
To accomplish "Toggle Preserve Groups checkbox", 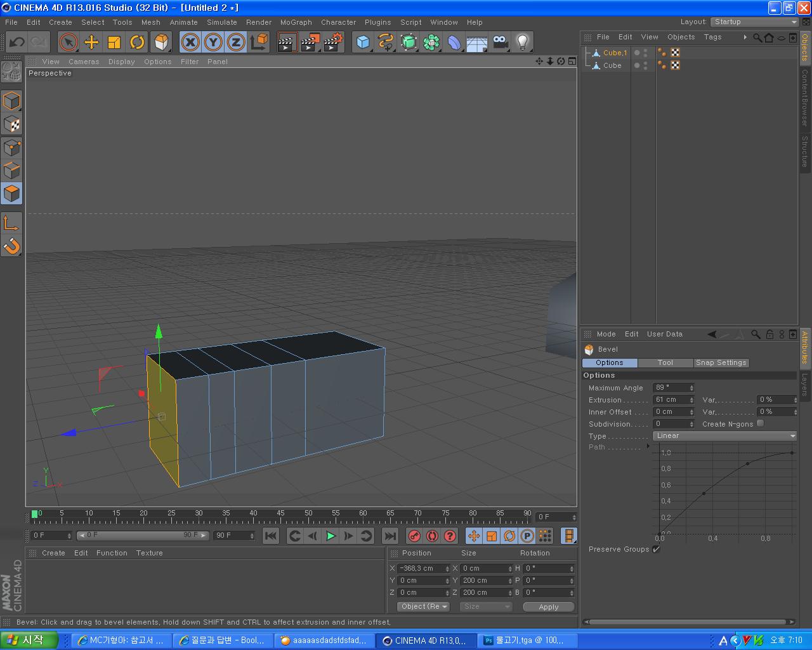I will 656,549.
